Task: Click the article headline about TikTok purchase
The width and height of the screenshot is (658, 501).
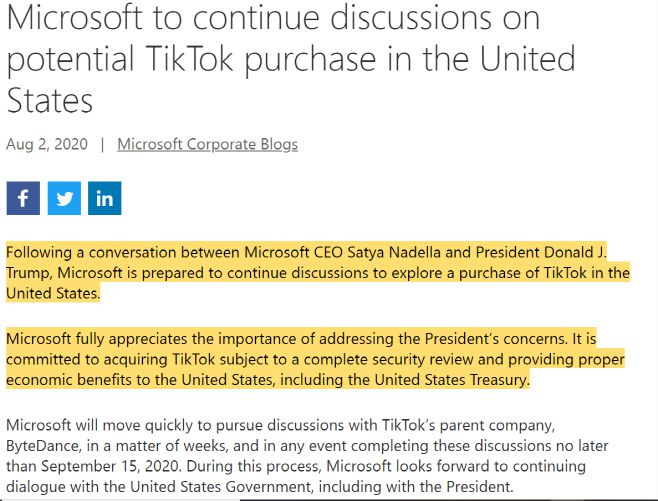Action: point(290,58)
